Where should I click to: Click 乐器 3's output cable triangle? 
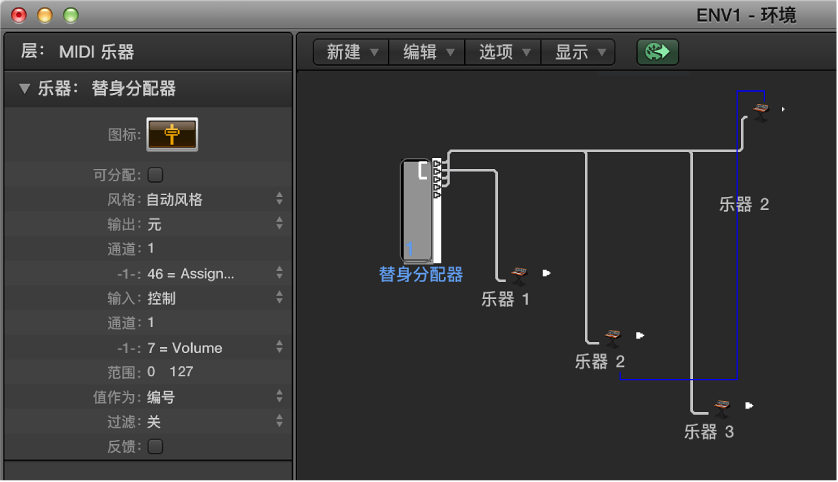(x=749, y=406)
